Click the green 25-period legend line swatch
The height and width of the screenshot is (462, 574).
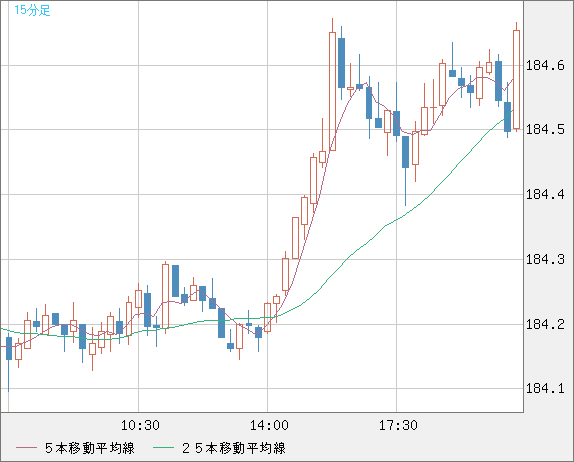click(163, 448)
